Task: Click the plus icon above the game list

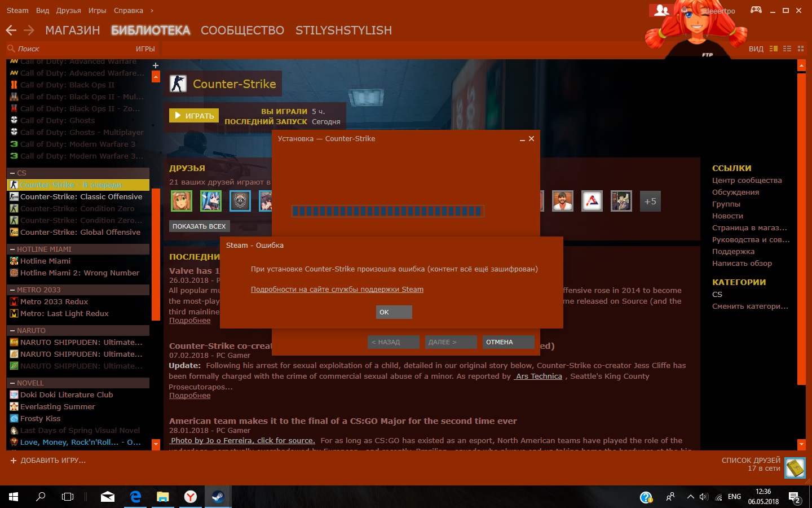Action: coord(156,65)
